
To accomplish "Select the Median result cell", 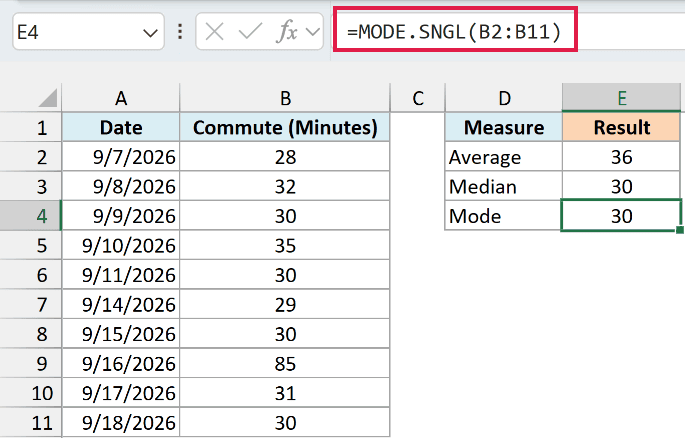I will (x=621, y=186).
